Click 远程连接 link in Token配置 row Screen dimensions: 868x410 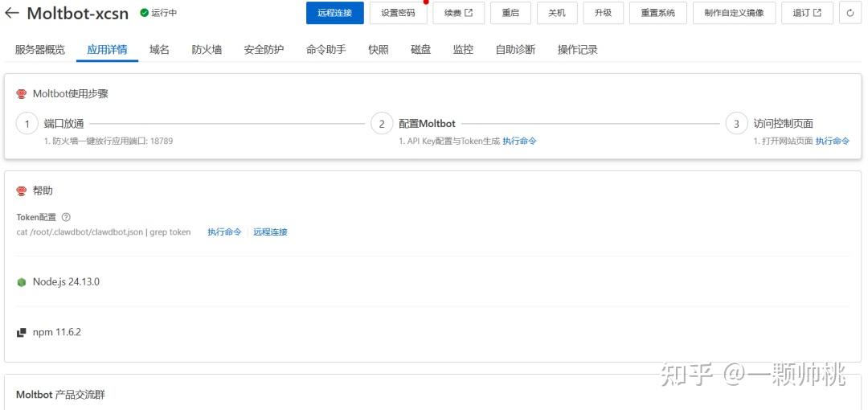(x=271, y=232)
